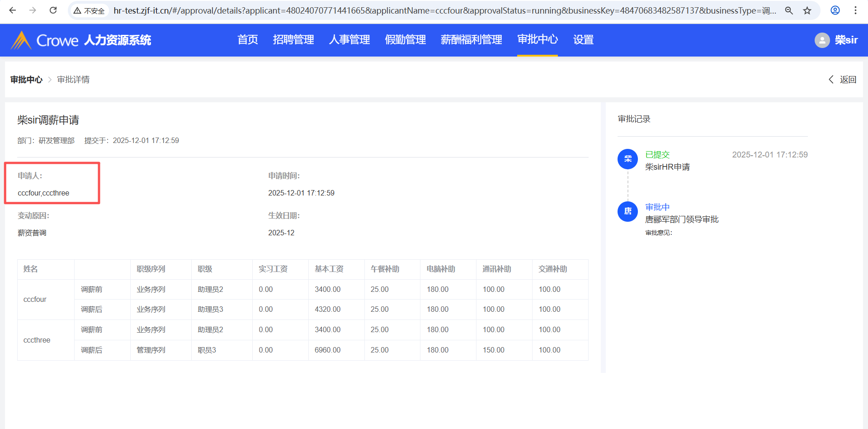Open the 设置 menu
Screen dimensions: 868x429
[583, 40]
